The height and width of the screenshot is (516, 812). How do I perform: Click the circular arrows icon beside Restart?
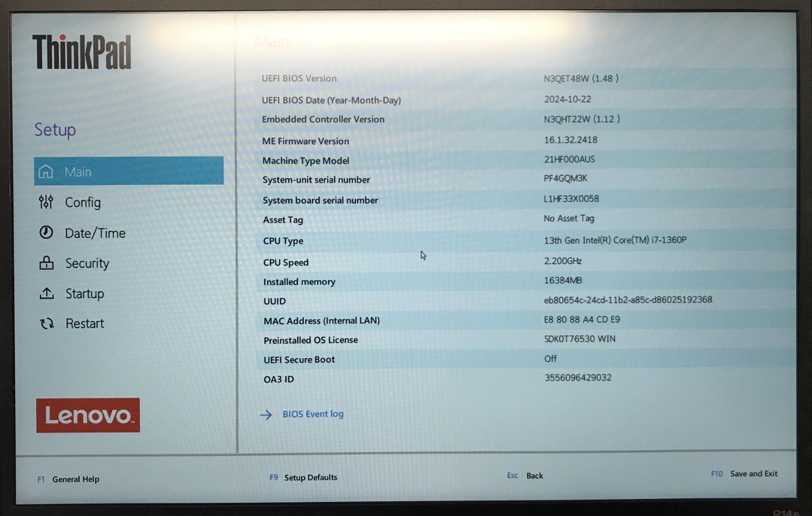pyautogui.click(x=47, y=323)
